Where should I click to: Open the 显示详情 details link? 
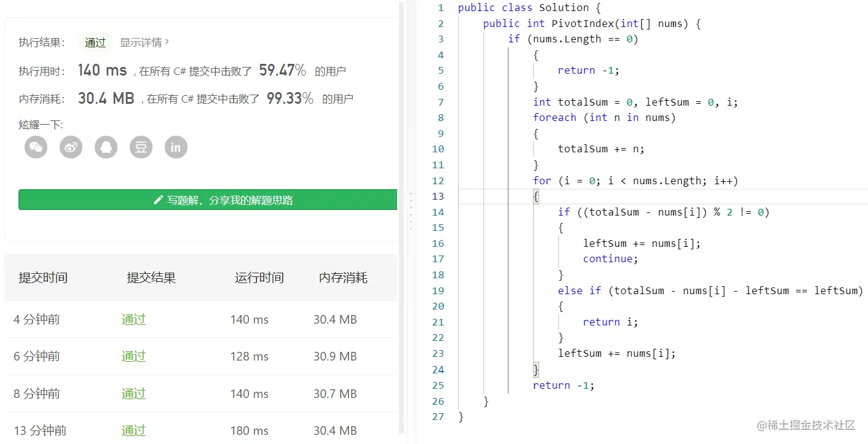tap(144, 42)
